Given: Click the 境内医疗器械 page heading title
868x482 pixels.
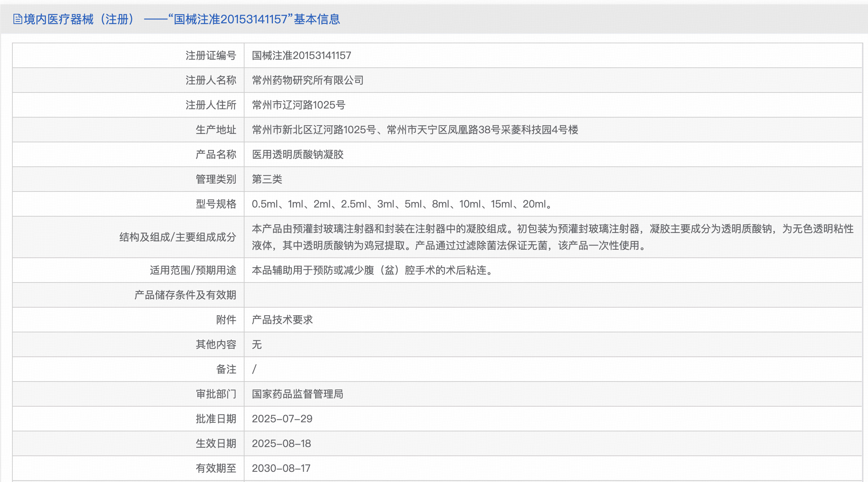Looking at the screenshot, I should click(x=181, y=19).
